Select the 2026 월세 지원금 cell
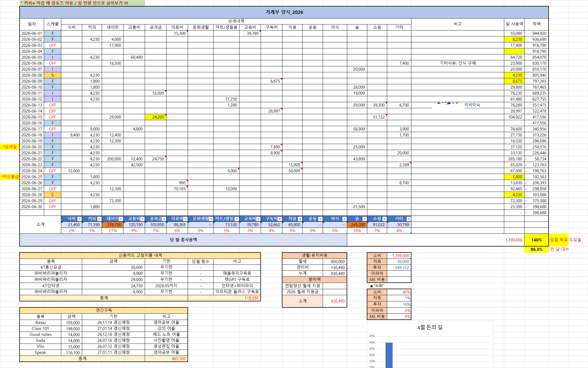This screenshot has height=368, width=588. (x=303, y=292)
